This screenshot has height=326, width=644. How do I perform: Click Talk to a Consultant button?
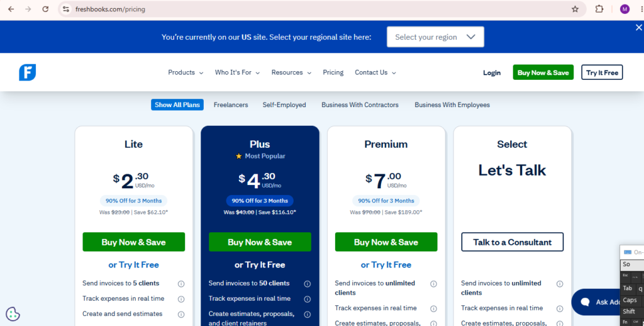coord(512,242)
